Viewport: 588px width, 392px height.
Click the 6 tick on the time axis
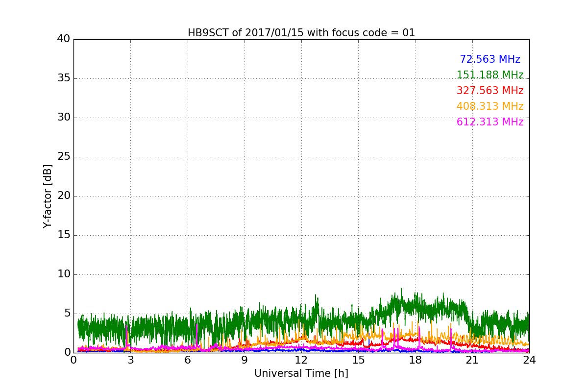[188, 360]
